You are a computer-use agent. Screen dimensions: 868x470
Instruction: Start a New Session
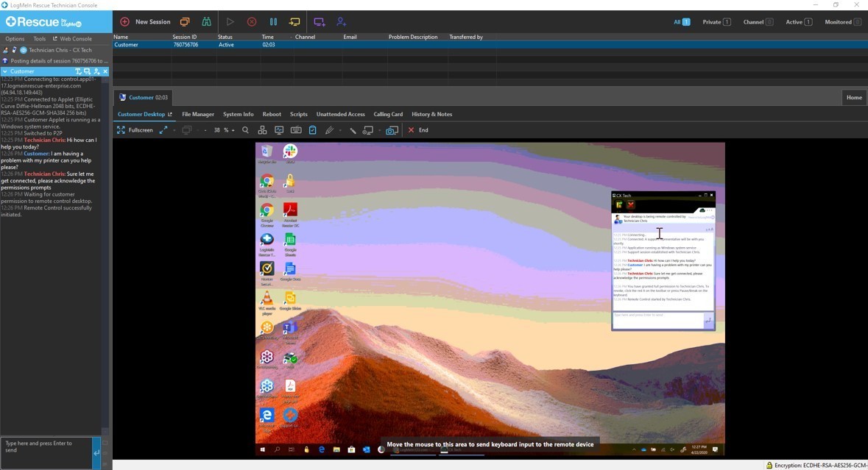click(x=145, y=22)
